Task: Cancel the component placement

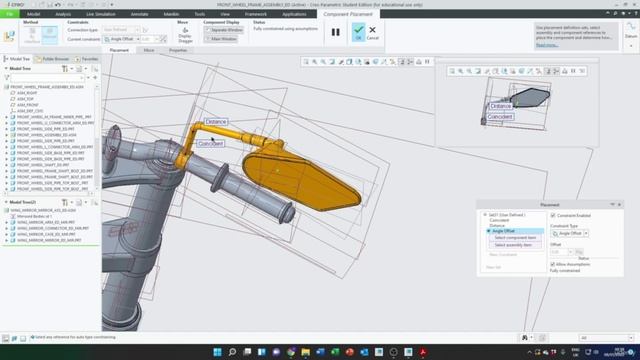Action: (372, 32)
